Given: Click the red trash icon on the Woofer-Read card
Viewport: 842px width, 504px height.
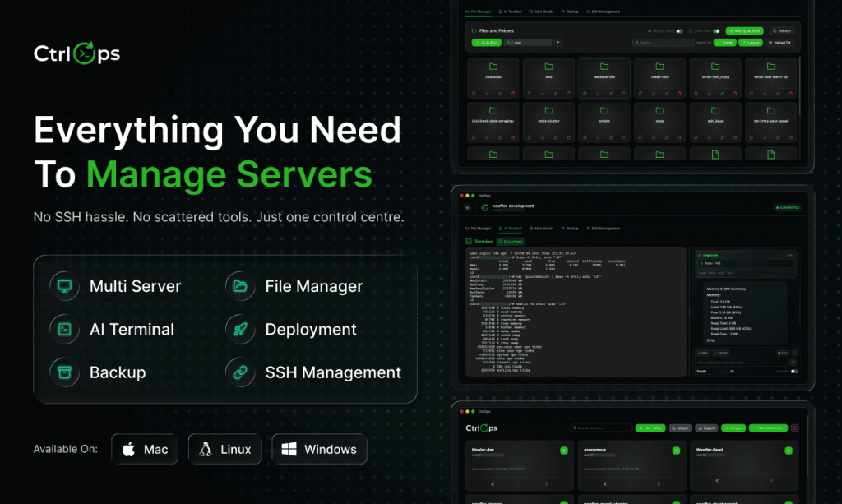Looking at the screenshot, I should coord(771,480).
